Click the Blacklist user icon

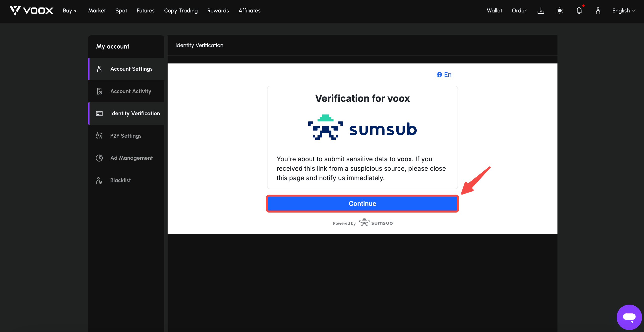pyautogui.click(x=99, y=180)
